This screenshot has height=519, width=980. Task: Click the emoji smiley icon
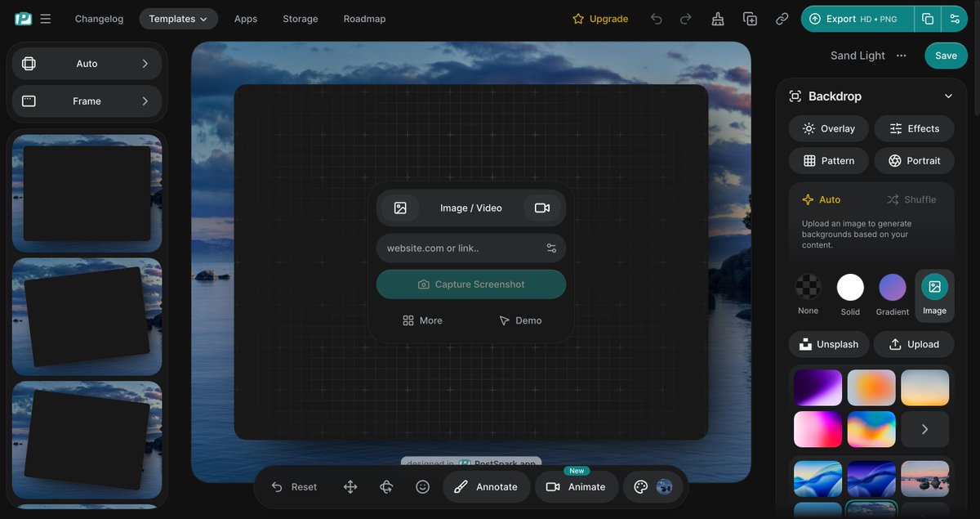(x=422, y=487)
